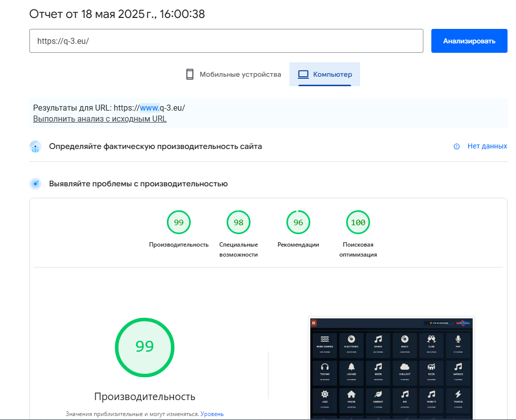Jump to the 98 Специальные возможности score gauge

[239, 222]
